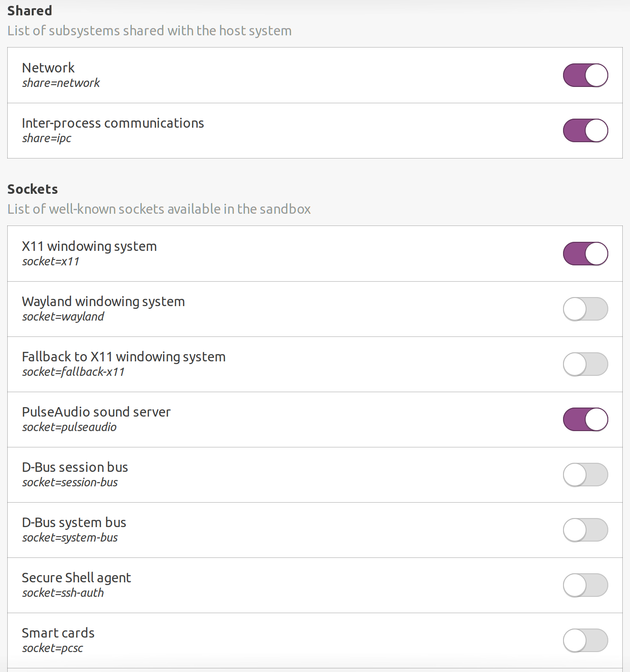Click the well-known sockets description text

click(158, 209)
